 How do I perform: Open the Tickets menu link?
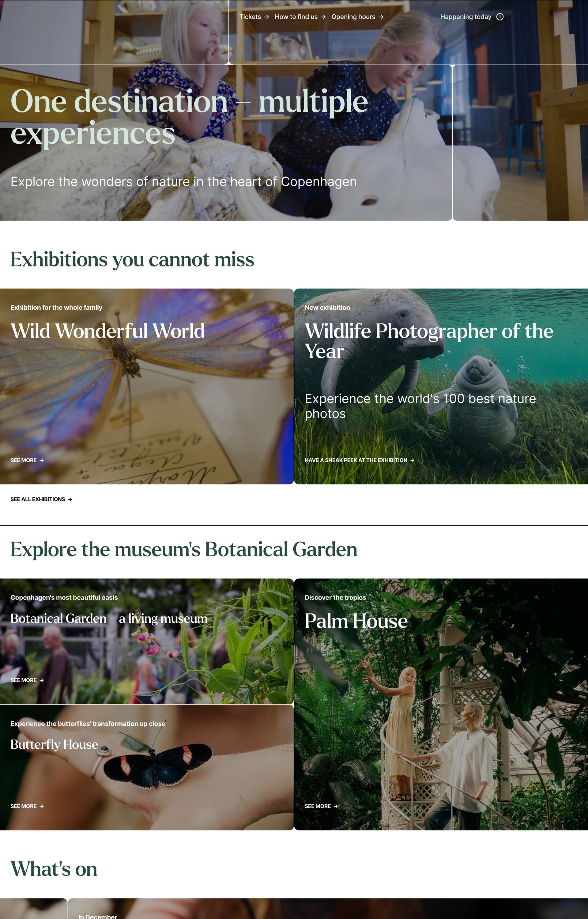(250, 17)
